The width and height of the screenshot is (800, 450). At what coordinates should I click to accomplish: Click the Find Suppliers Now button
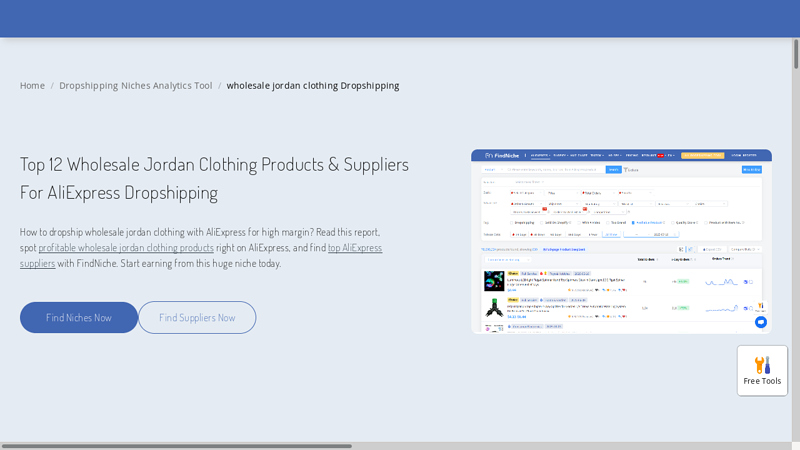click(x=197, y=317)
